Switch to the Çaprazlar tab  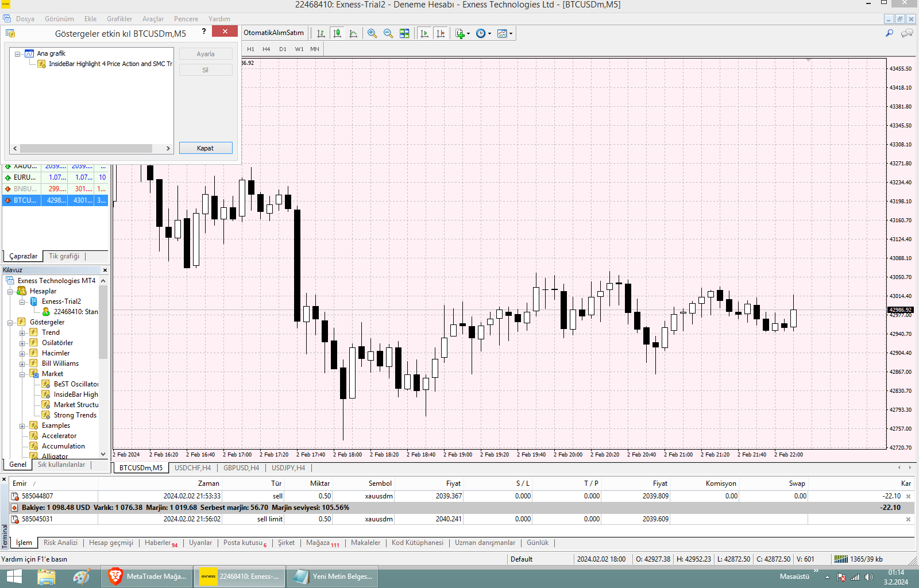23,256
